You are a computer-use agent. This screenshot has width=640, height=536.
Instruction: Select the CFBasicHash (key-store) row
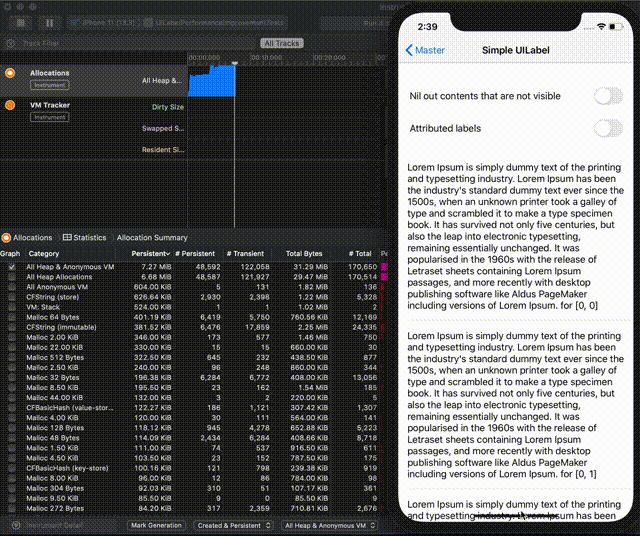(192, 468)
